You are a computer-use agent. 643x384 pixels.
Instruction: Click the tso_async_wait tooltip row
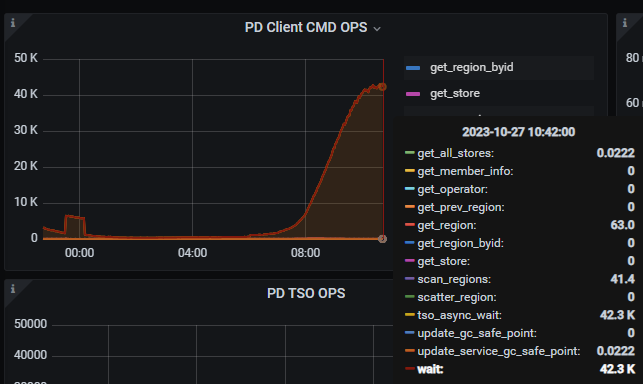[520, 315]
